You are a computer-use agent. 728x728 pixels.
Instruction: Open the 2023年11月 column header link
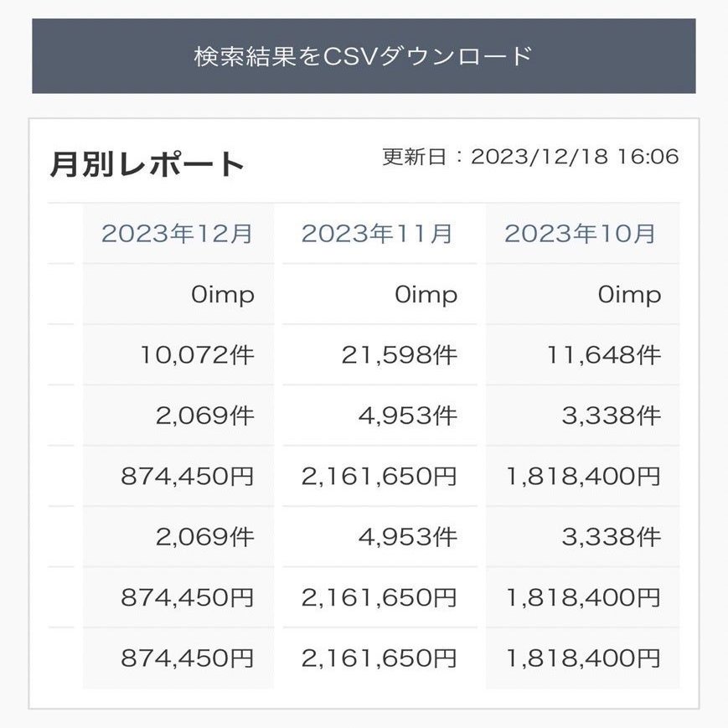tap(376, 234)
